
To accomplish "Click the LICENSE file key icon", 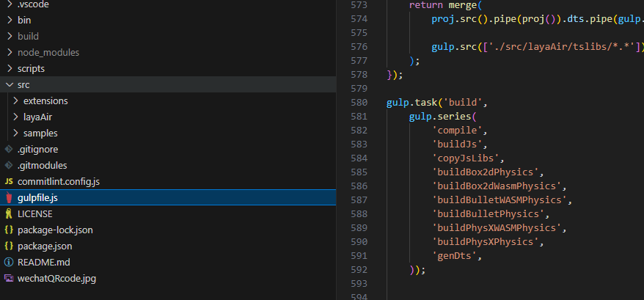I will point(9,214).
